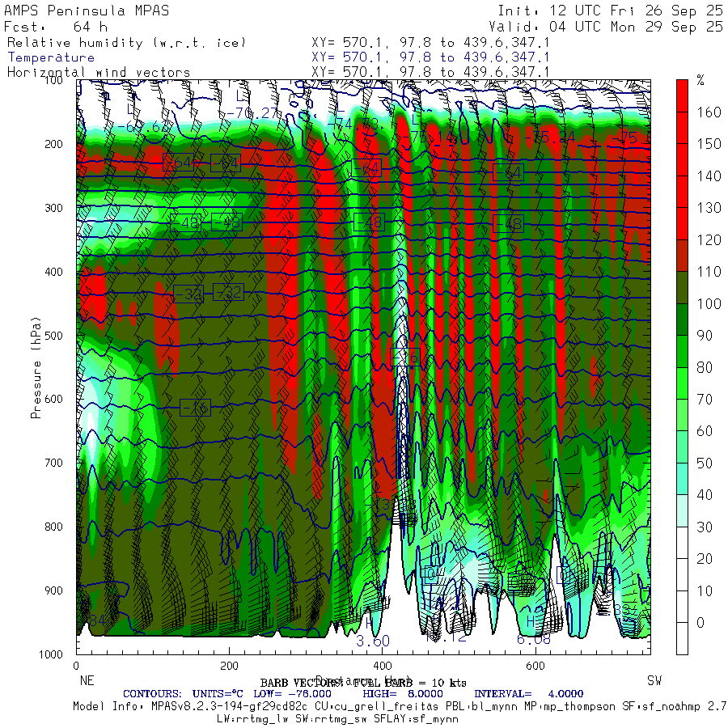Click the 'HIGH= 8.0000' contour value

(x=403, y=694)
